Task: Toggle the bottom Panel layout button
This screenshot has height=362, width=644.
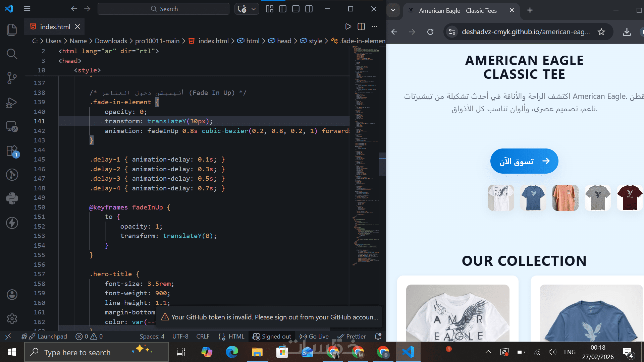Action: pyautogui.click(x=296, y=9)
